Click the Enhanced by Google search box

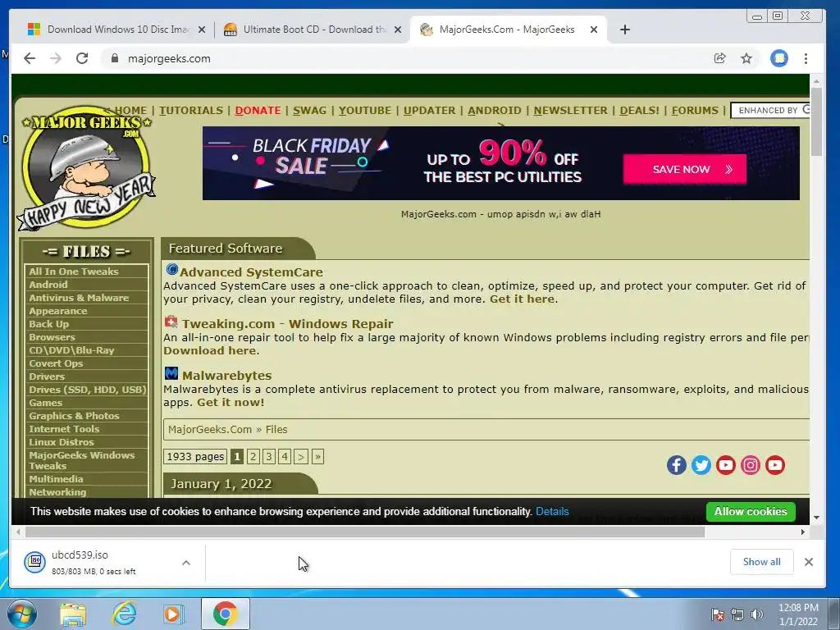(770, 111)
